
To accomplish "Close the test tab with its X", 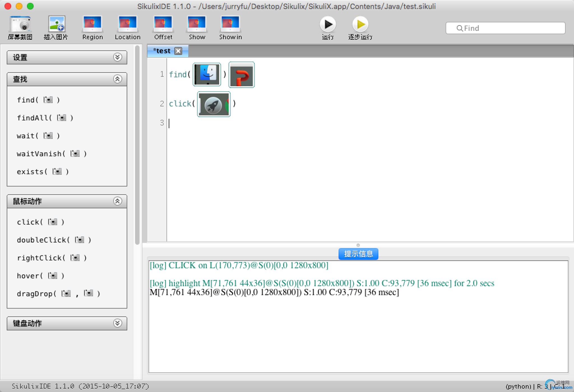I will pos(178,51).
